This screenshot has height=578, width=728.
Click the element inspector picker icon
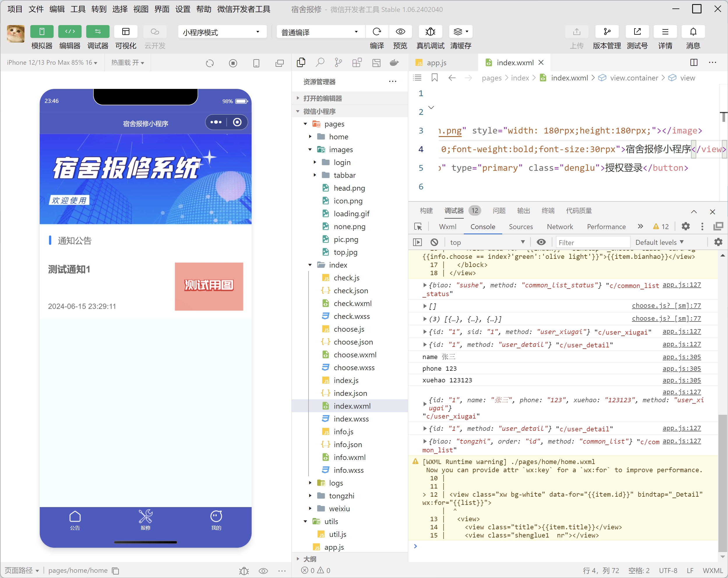pyautogui.click(x=418, y=227)
